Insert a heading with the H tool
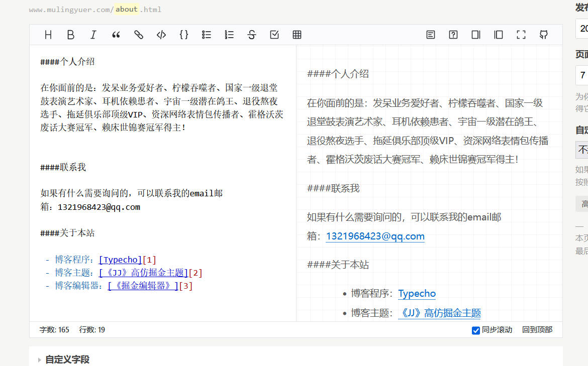 pyautogui.click(x=48, y=35)
